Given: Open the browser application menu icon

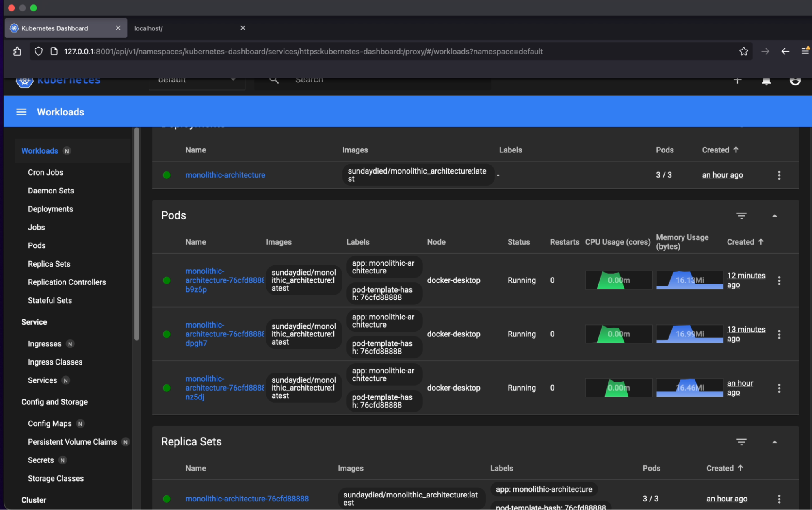Looking at the screenshot, I should [x=805, y=50].
